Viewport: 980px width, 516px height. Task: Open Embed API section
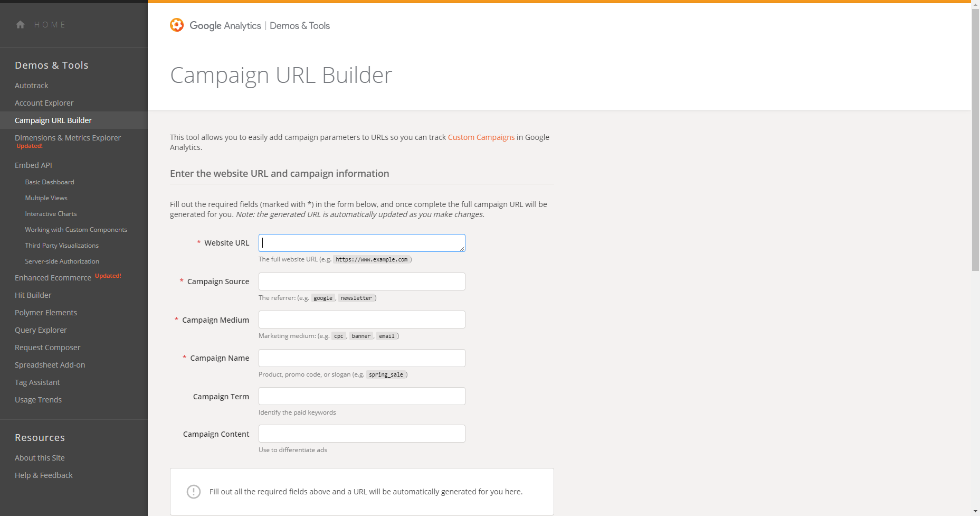coord(33,165)
